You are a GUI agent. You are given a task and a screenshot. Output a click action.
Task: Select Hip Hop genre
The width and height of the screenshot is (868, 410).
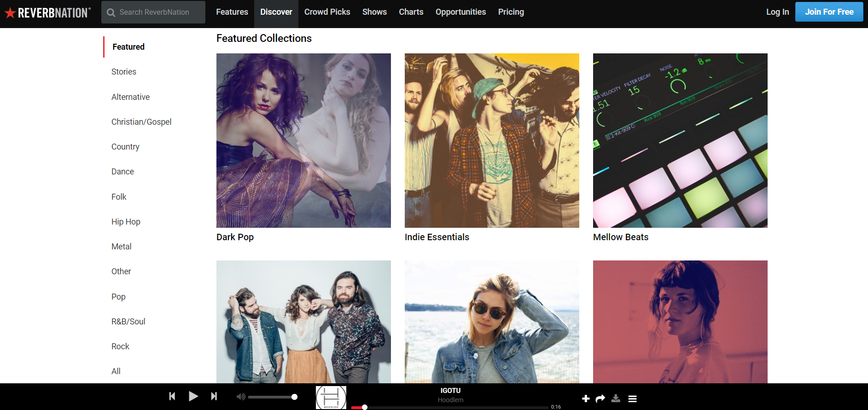pos(126,222)
